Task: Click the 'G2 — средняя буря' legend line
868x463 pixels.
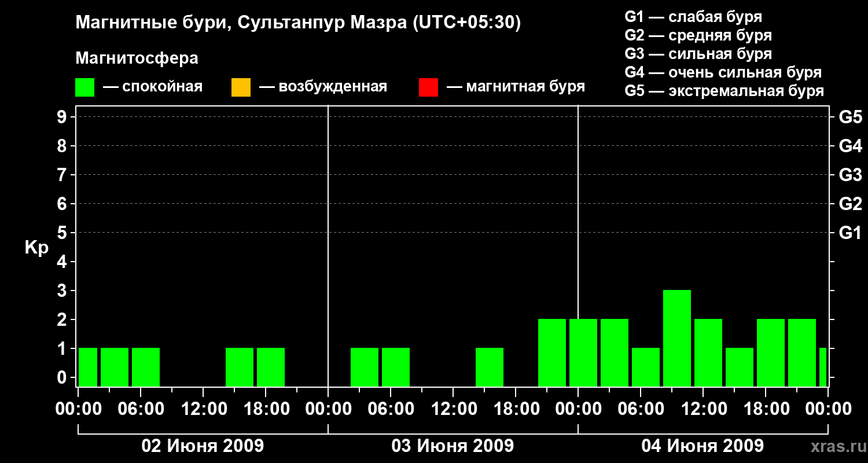Action: tap(698, 35)
